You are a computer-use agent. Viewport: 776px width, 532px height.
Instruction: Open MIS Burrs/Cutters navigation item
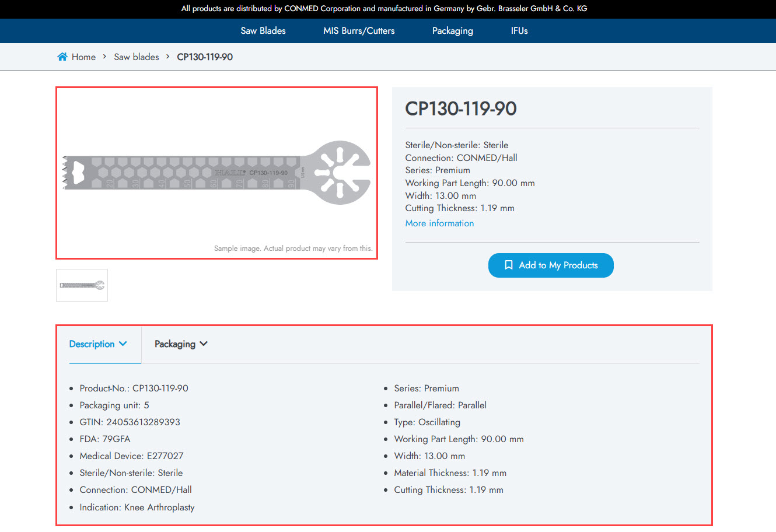coord(359,31)
